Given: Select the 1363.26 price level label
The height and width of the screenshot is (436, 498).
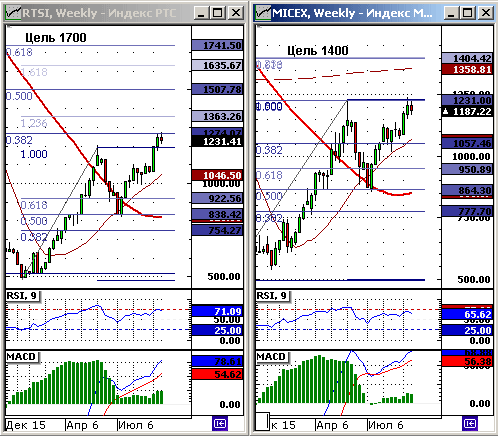Looking at the screenshot, I should [217, 116].
